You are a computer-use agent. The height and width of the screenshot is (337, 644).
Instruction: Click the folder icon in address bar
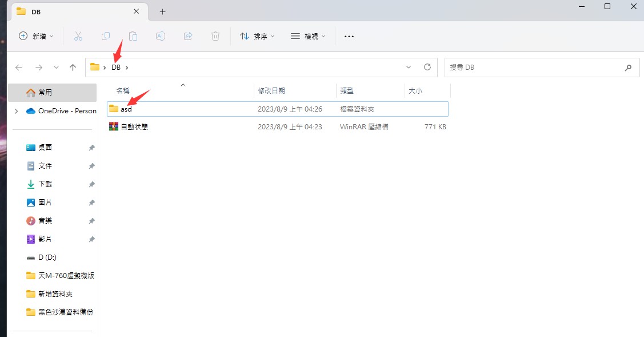95,67
